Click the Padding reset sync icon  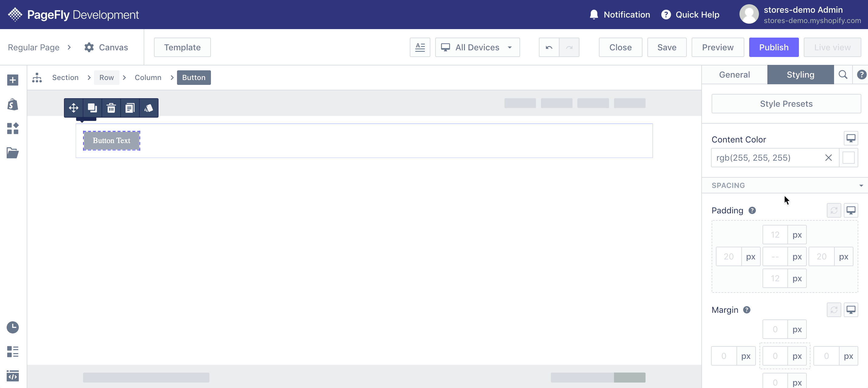(x=834, y=210)
